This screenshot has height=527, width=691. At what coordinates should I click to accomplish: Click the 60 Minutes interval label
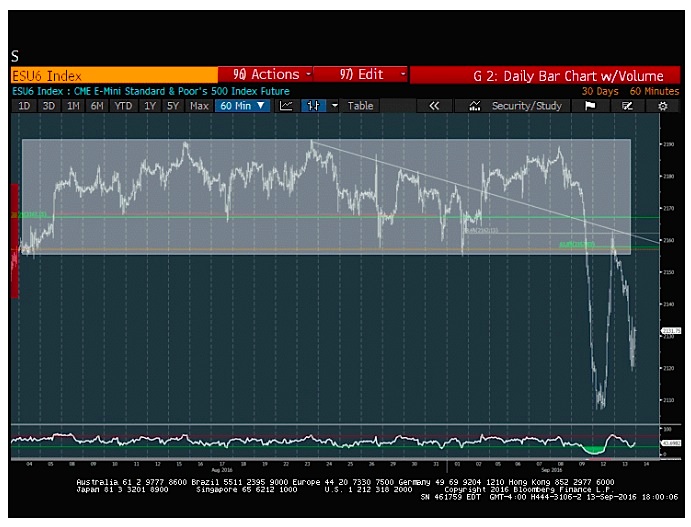pos(654,91)
